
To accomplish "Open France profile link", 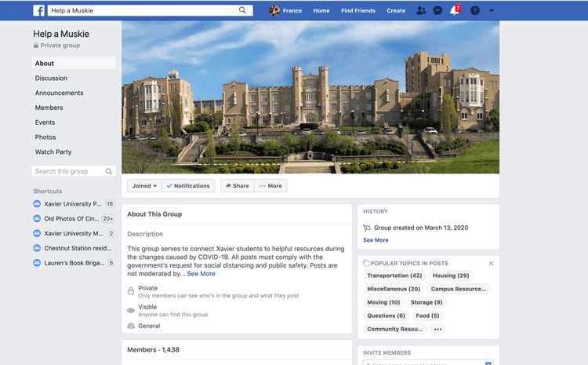I will click(x=292, y=10).
